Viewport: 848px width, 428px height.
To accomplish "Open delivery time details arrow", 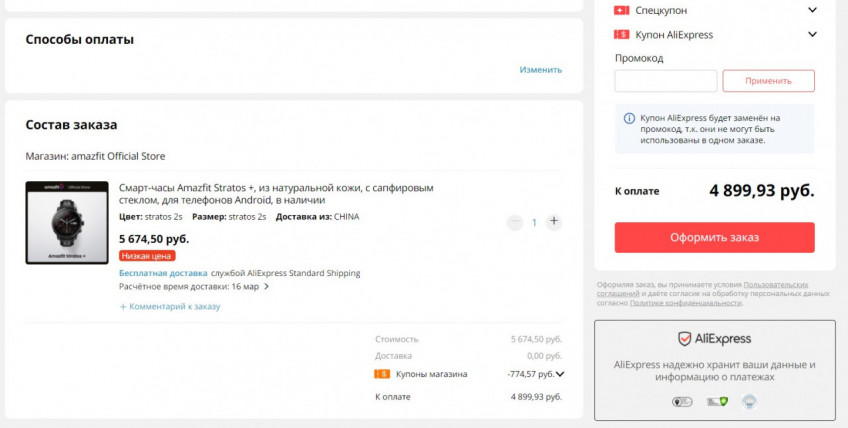I will pyautogui.click(x=266, y=287).
